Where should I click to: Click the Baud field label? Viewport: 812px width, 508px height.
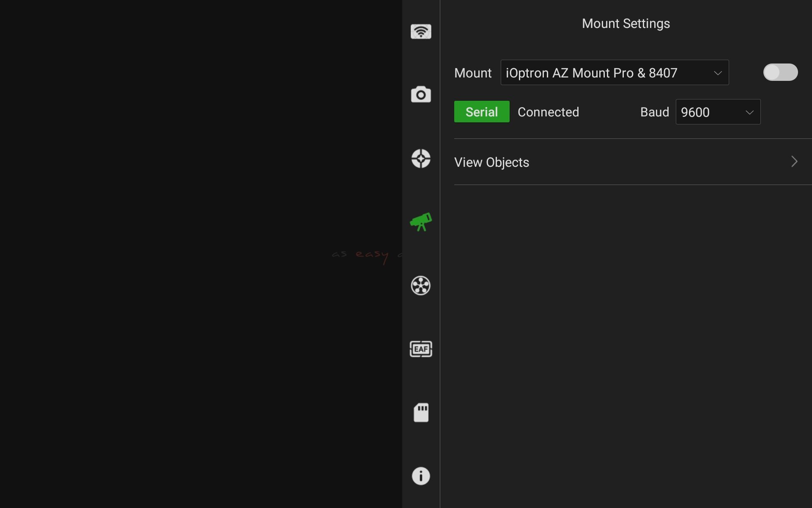click(654, 112)
